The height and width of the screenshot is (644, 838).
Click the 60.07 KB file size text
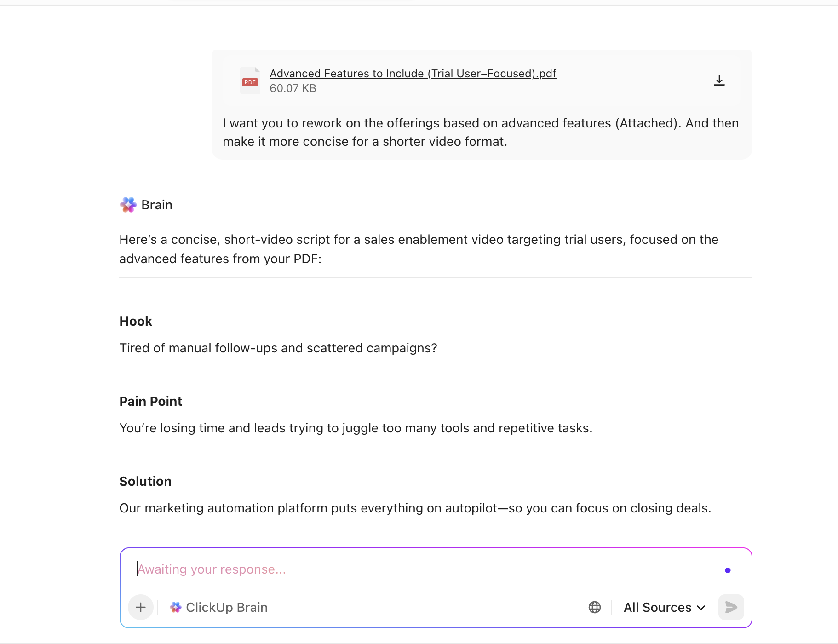(293, 88)
